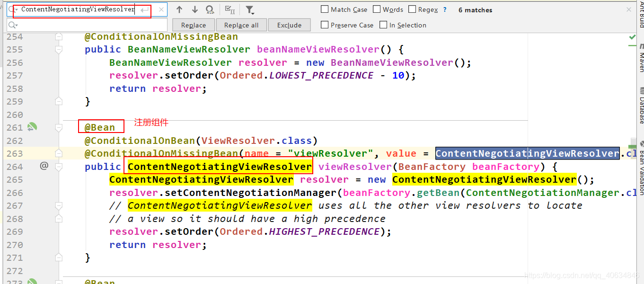
Task: Click the green inspection checkmark indicator
Action: tap(632, 37)
